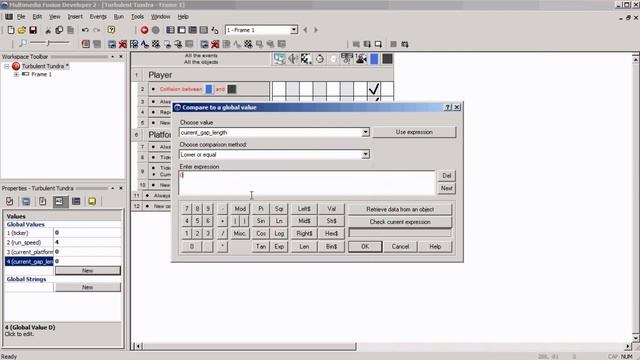Click the Settings tab icon in Properties panel

point(10,201)
